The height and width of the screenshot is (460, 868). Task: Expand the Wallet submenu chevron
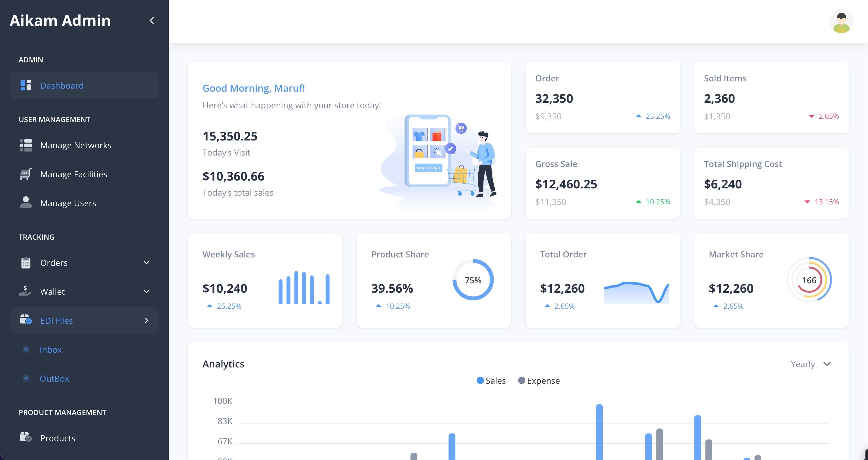pyautogui.click(x=146, y=291)
